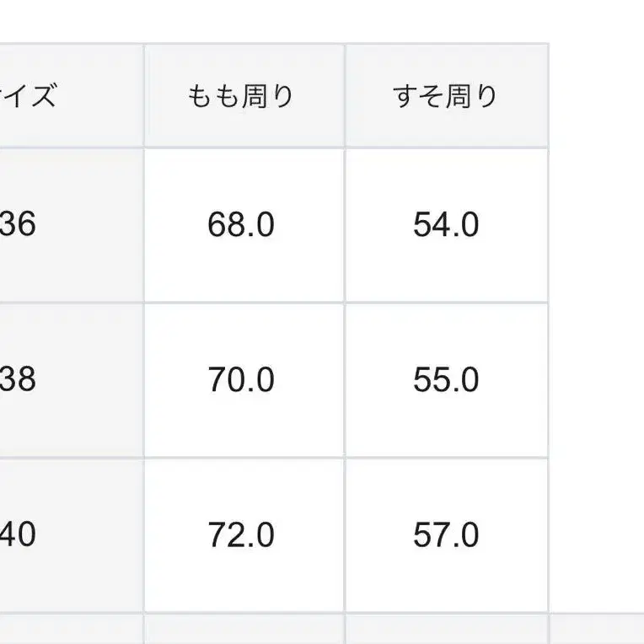Viewport: 644px width, 644px height.
Task: Click the すそ周り column header
Action: click(x=446, y=96)
